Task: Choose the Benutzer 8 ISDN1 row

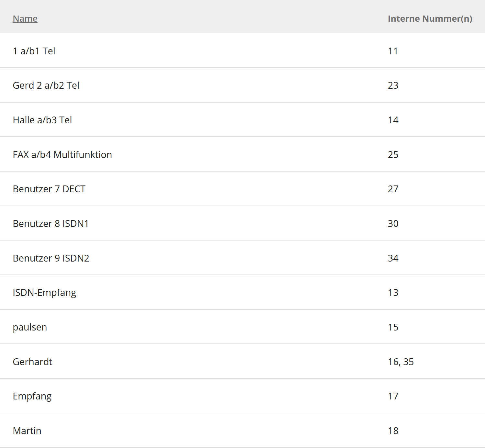Action: click(x=51, y=224)
